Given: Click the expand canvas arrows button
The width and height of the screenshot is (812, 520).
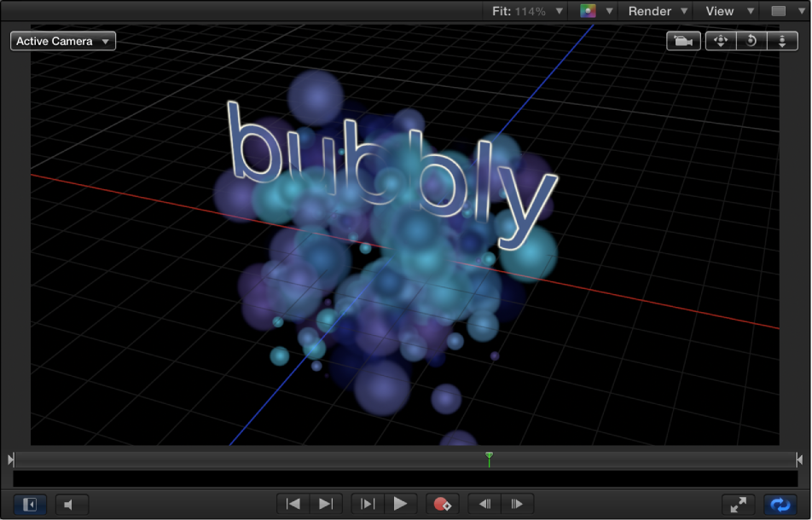Looking at the screenshot, I should point(738,504).
